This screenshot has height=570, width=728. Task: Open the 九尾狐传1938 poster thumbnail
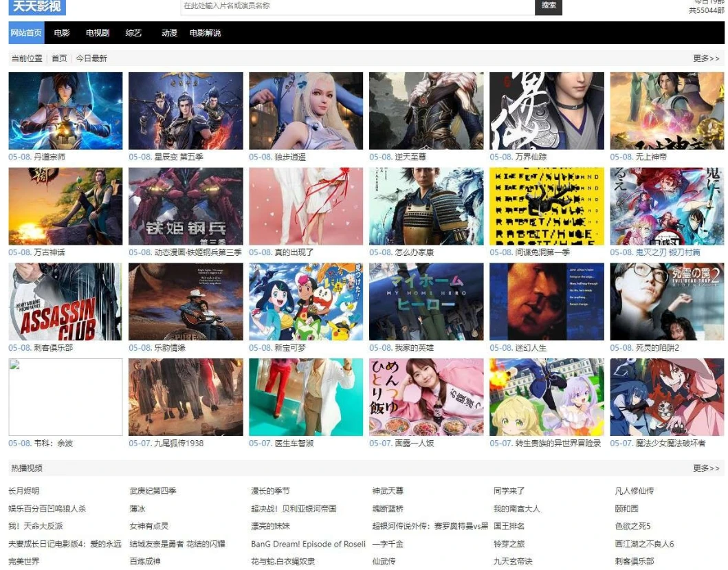pos(186,397)
